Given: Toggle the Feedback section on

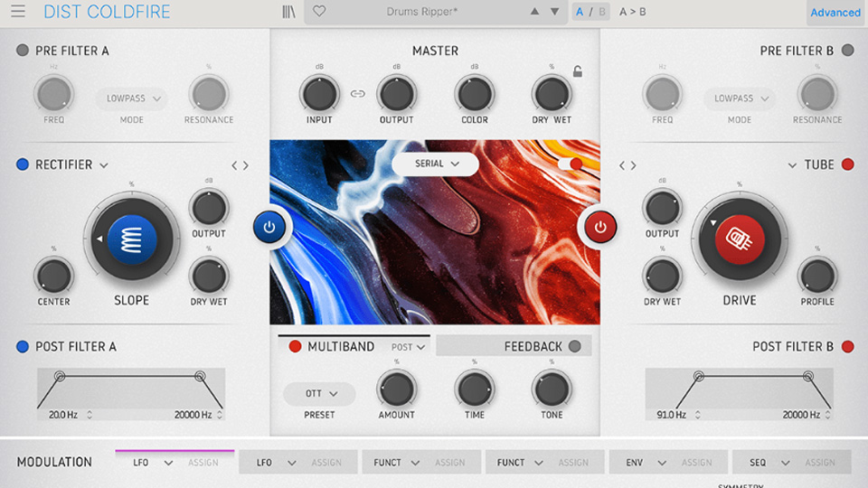Looking at the screenshot, I should pos(575,346).
